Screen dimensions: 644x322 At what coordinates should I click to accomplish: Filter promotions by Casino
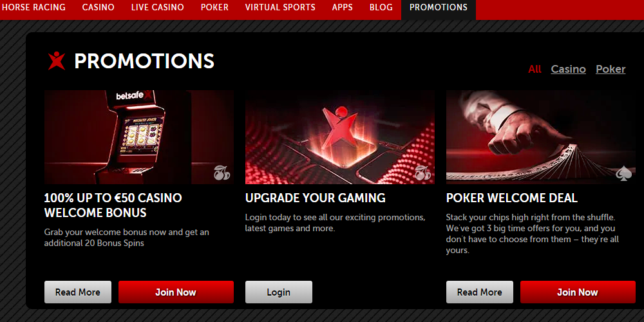(x=569, y=69)
